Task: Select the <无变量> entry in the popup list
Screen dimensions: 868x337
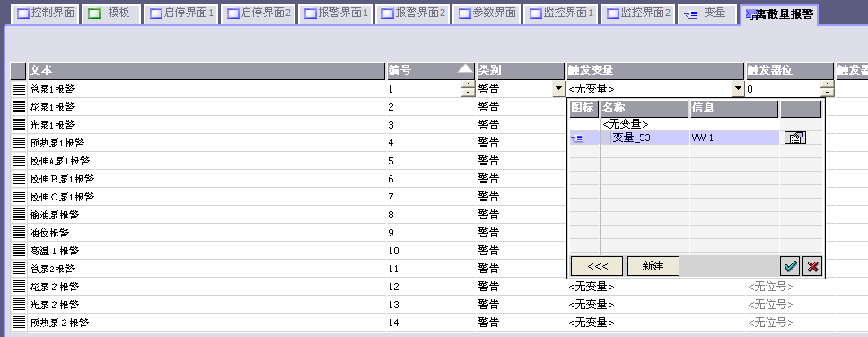Action: pos(626,124)
